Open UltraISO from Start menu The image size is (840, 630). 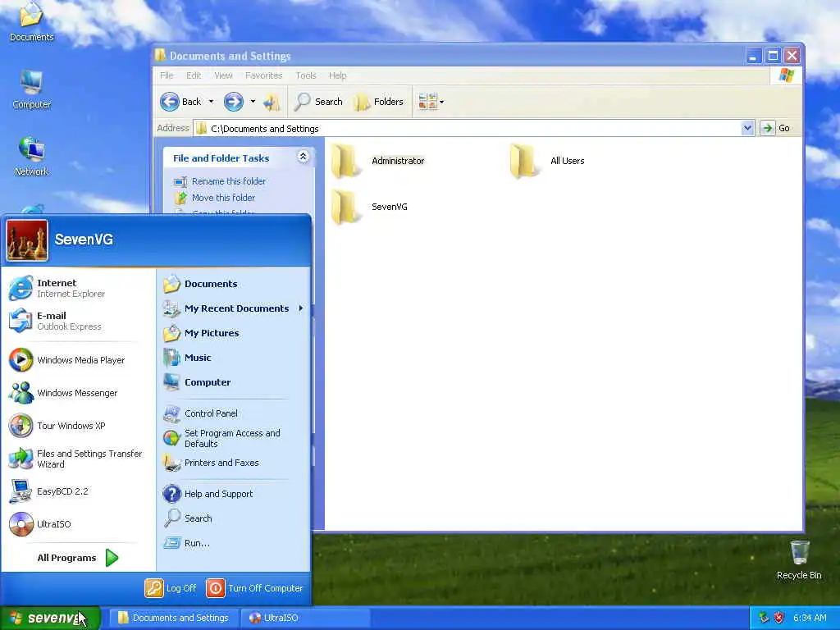click(x=78, y=524)
